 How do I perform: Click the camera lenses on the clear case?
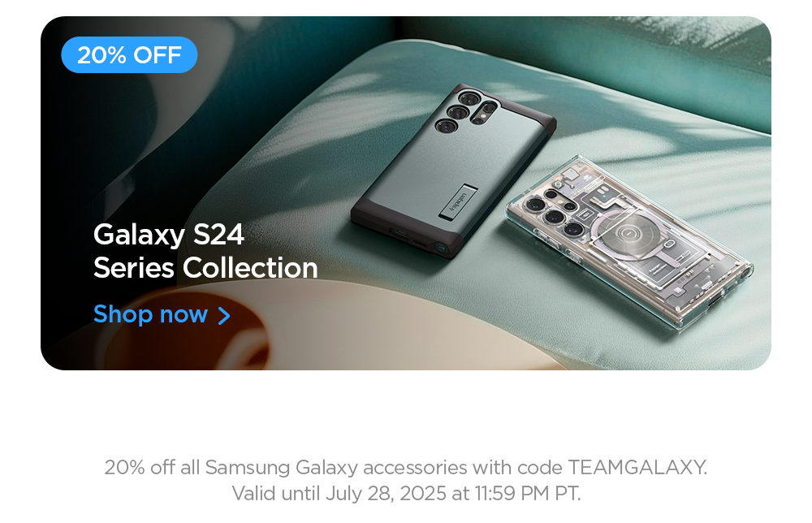coord(553,212)
